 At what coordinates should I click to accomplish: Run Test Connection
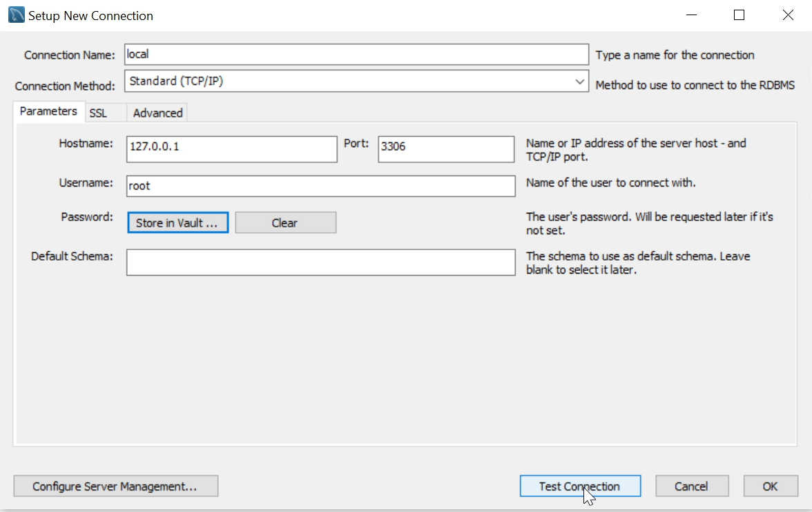coord(580,486)
